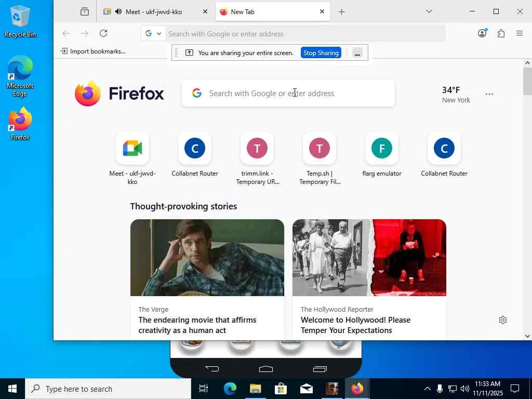Image resolution: width=532 pixels, height=399 pixels.
Task: Expand the list all tabs chevron
Action: coord(429,11)
